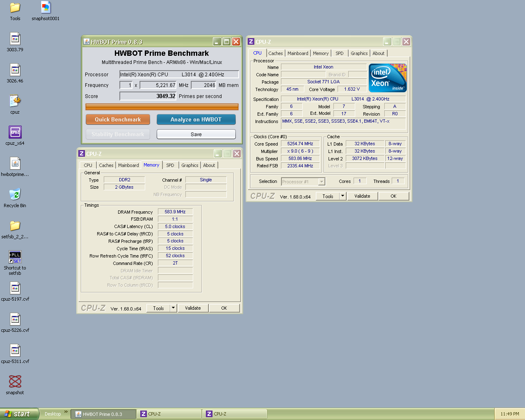This screenshot has width=525, height=420.
Task: Click the orange benchmark progress bar
Action: [162, 107]
